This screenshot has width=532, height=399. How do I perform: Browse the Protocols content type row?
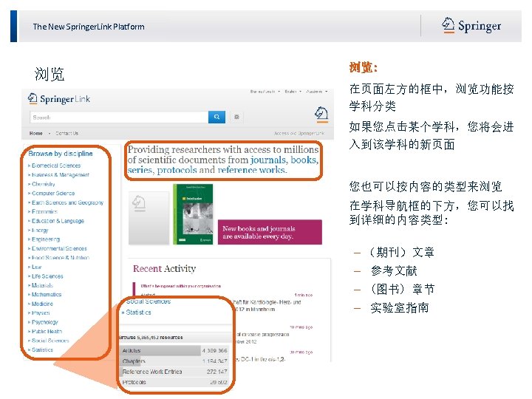pyautogui.click(x=174, y=382)
